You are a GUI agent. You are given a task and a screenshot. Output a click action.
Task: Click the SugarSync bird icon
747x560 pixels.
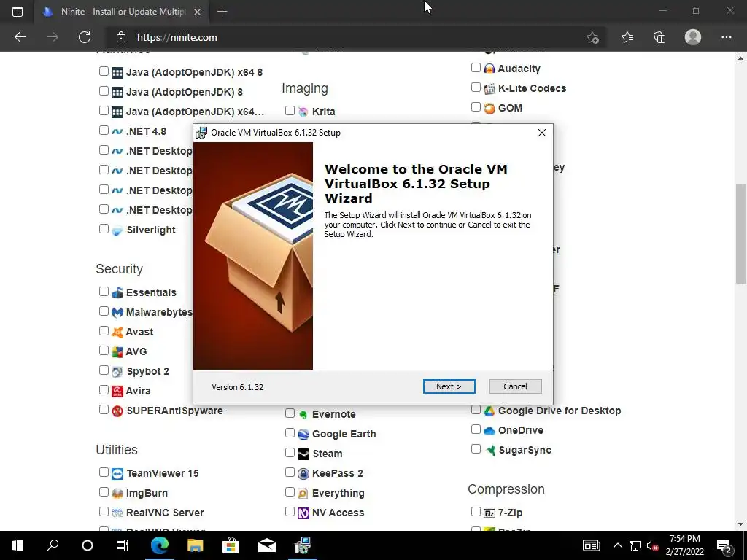tap(489, 450)
